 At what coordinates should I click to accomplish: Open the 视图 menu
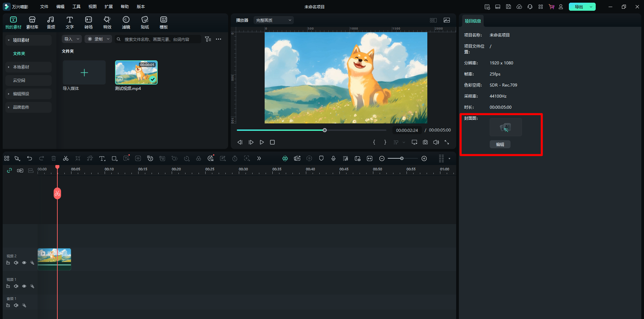pos(93,7)
